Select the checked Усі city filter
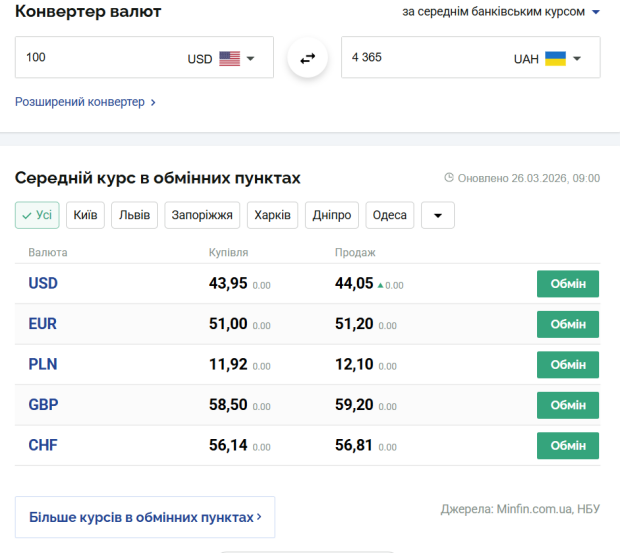Viewport: 620px width, 553px height. tap(37, 215)
